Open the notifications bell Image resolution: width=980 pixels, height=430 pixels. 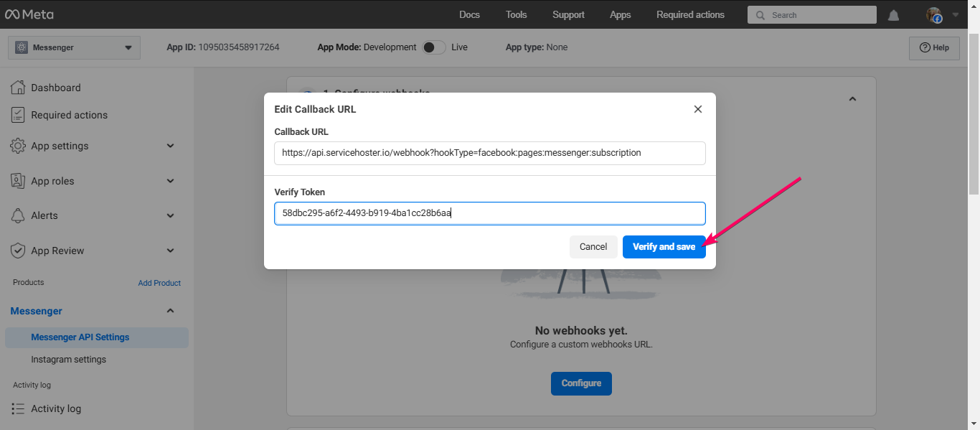[894, 15]
